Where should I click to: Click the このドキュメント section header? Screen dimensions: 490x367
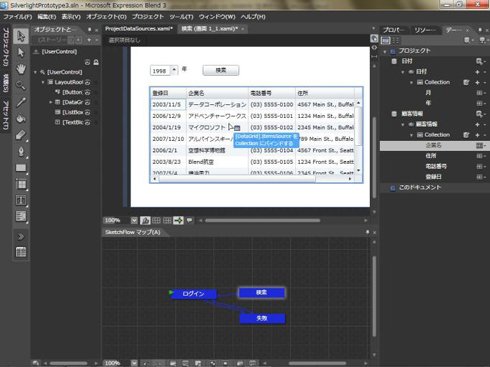(x=420, y=187)
